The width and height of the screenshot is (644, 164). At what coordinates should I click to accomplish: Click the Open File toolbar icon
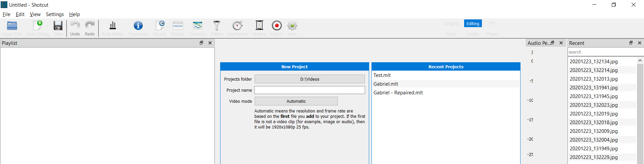click(12, 26)
